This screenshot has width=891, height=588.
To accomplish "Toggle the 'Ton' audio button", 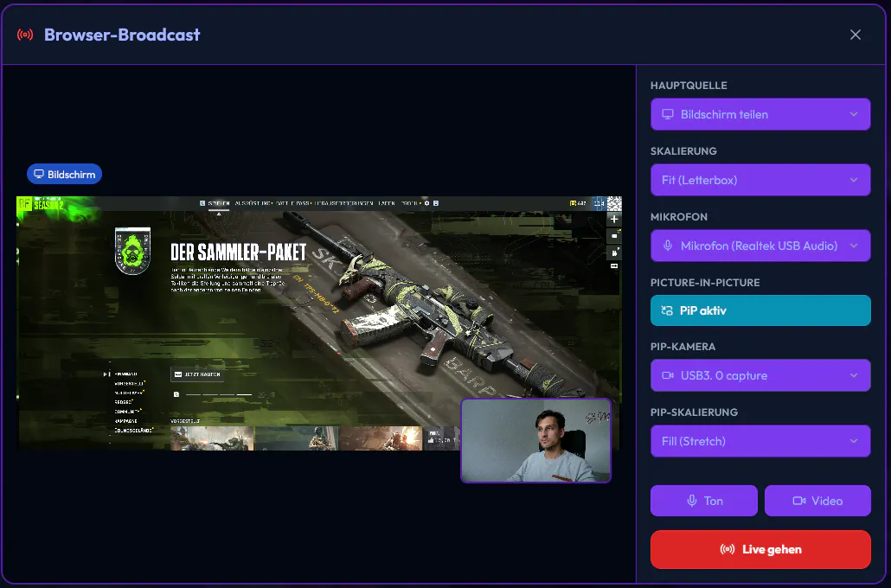I will (704, 501).
